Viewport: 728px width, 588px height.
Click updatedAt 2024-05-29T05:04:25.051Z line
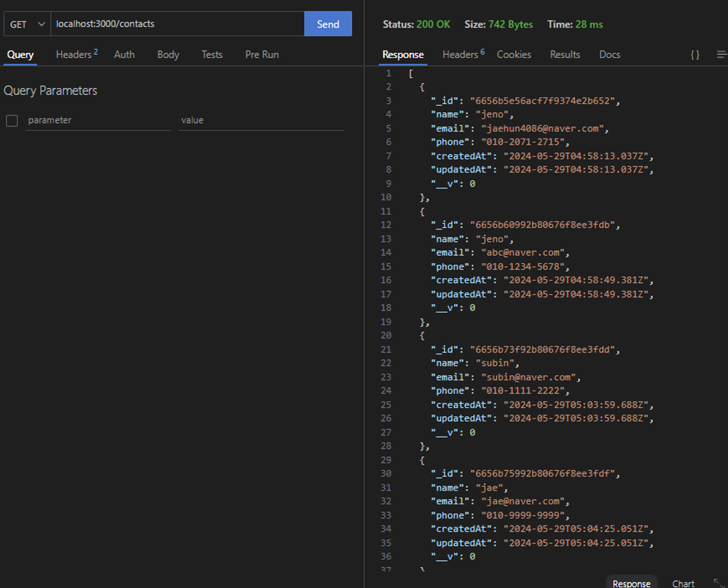[542, 543]
